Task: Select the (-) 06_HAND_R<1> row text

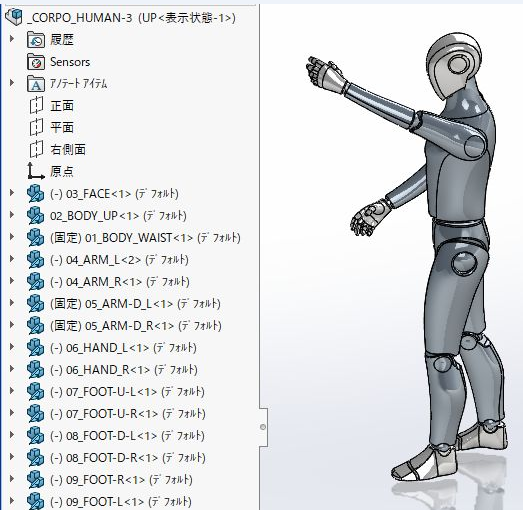Action: point(124,370)
